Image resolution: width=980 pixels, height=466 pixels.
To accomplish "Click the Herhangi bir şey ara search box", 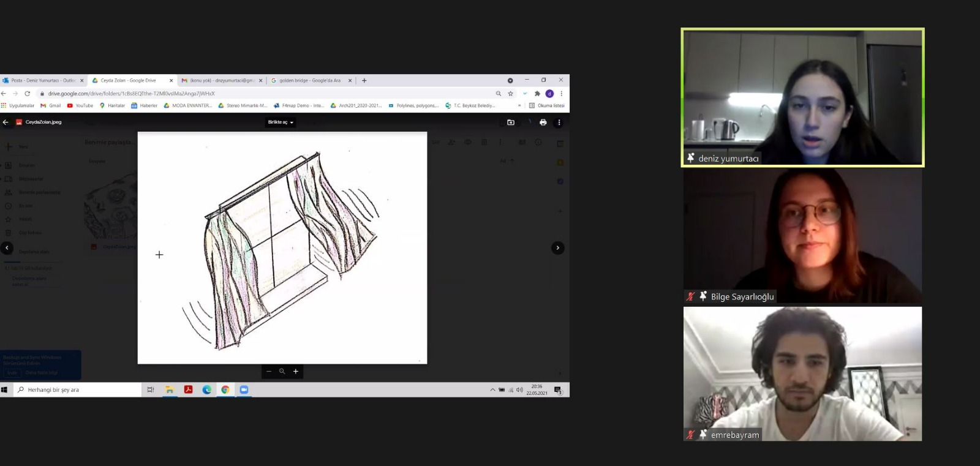I will (x=78, y=389).
